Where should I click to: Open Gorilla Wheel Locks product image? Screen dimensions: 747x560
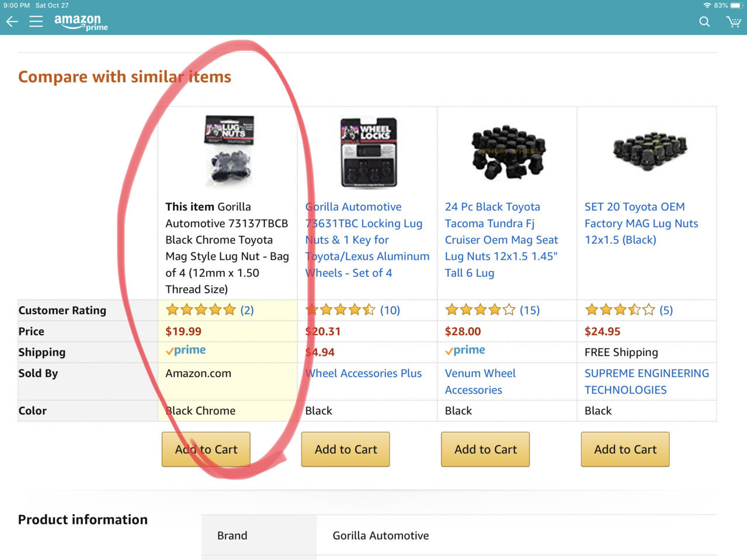coord(369,152)
